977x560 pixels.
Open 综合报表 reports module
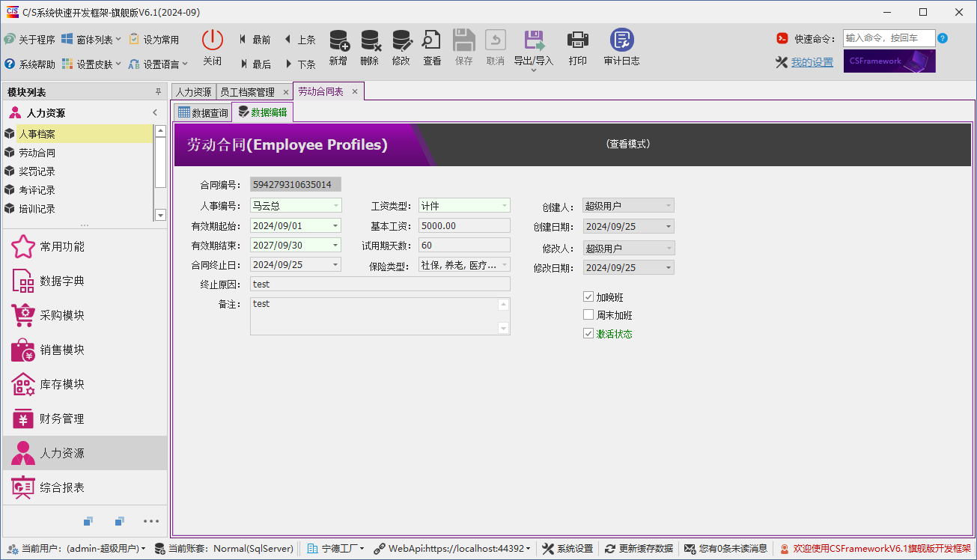click(x=85, y=487)
